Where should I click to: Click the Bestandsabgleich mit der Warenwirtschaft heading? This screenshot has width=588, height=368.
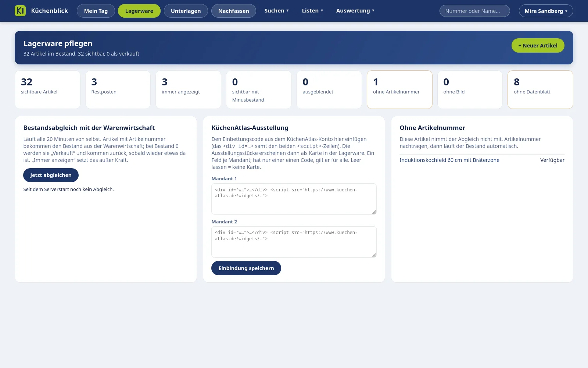[x=89, y=128]
